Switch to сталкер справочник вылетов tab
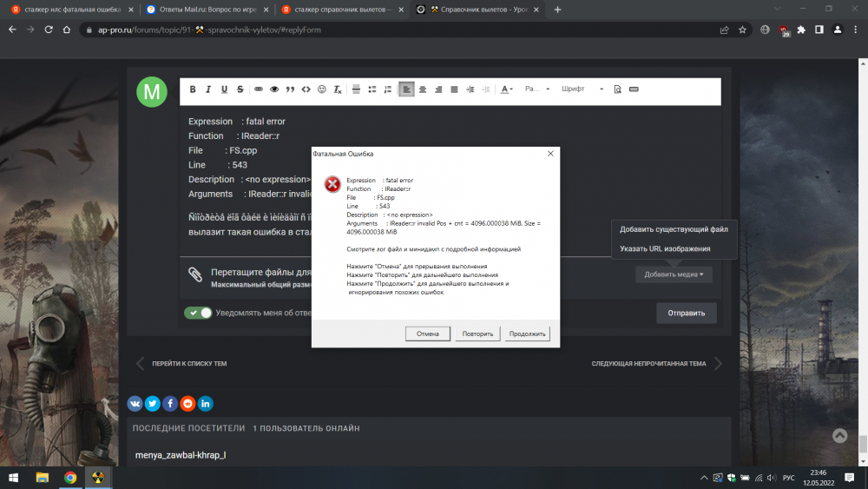This screenshot has width=868, height=489. pyautogui.click(x=342, y=10)
